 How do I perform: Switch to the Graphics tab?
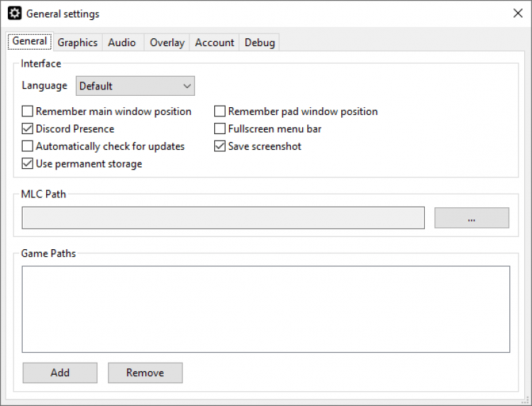click(77, 43)
